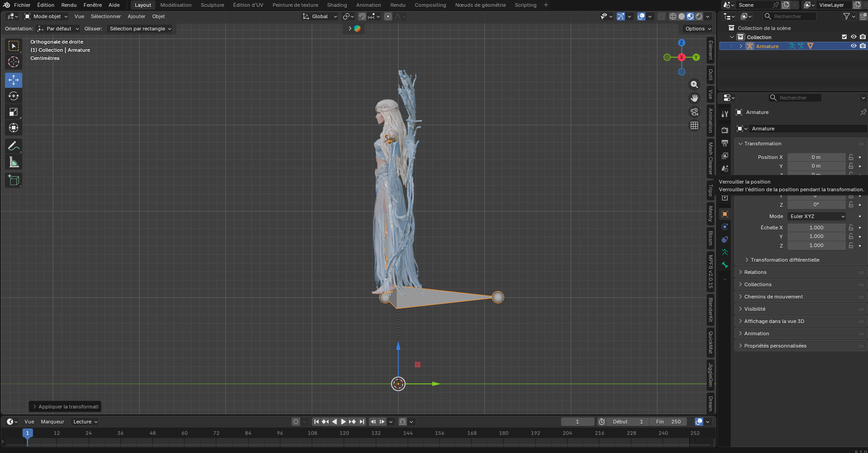The width and height of the screenshot is (868, 453).
Task: Toggle proportional editing
Action: point(388,16)
